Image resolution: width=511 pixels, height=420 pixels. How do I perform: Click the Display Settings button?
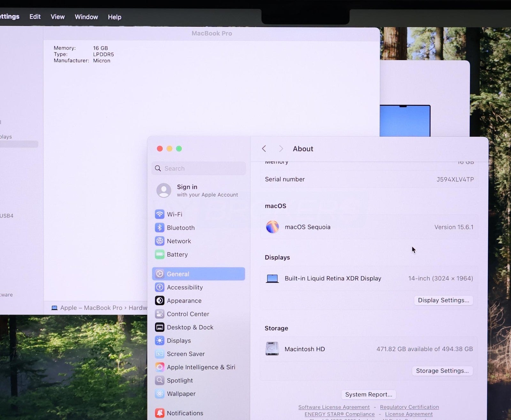[443, 300]
